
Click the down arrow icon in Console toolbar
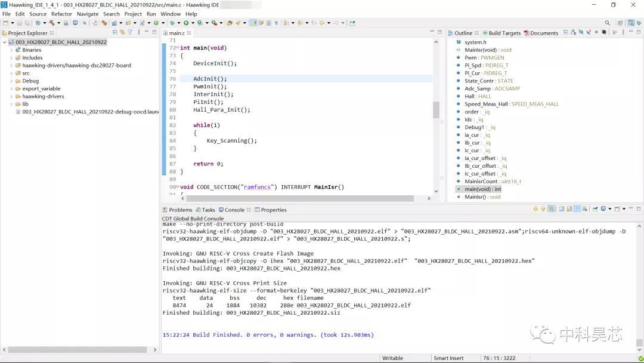[x=535, y=209]
